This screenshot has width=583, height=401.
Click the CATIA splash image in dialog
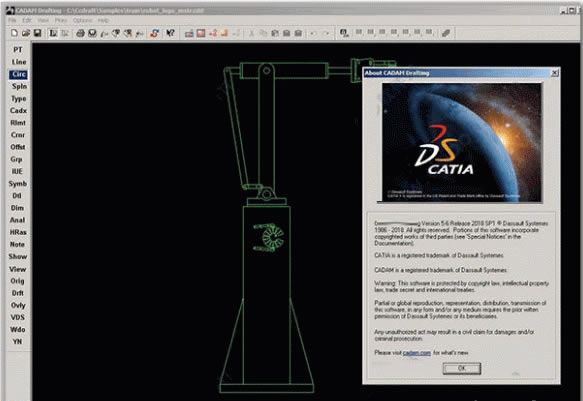coord(462,143)
